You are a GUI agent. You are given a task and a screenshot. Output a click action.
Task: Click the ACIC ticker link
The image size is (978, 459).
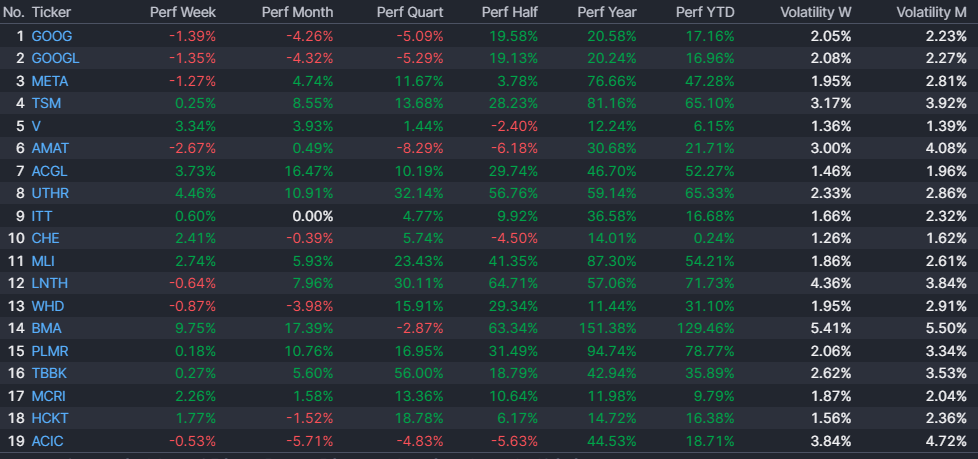48,440
